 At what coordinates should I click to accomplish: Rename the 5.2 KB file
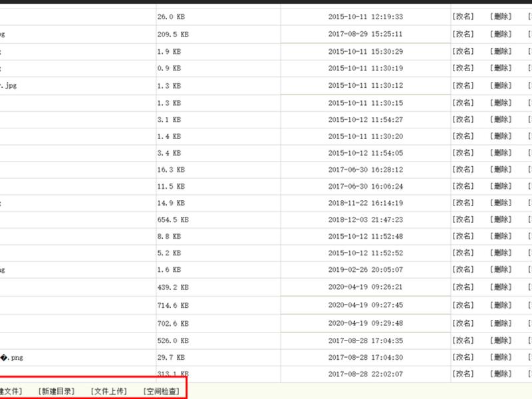463,253
